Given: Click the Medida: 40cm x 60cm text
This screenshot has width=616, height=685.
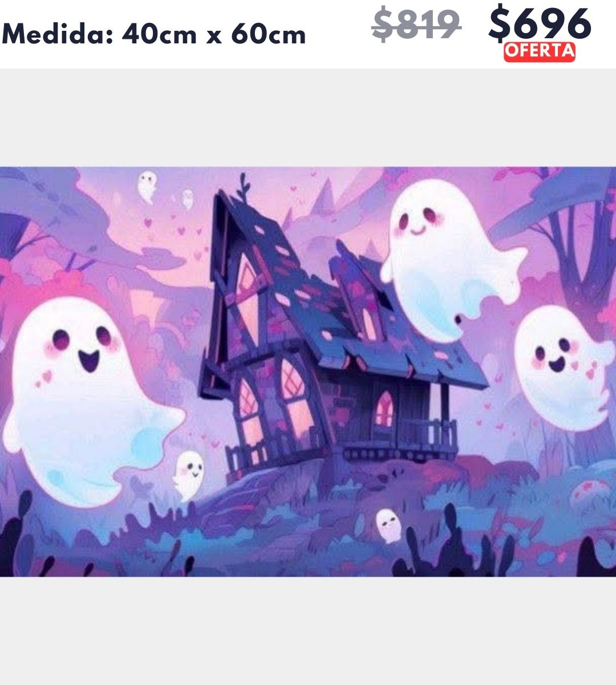Looking at the screenshot, I should [x=154, y=35].
